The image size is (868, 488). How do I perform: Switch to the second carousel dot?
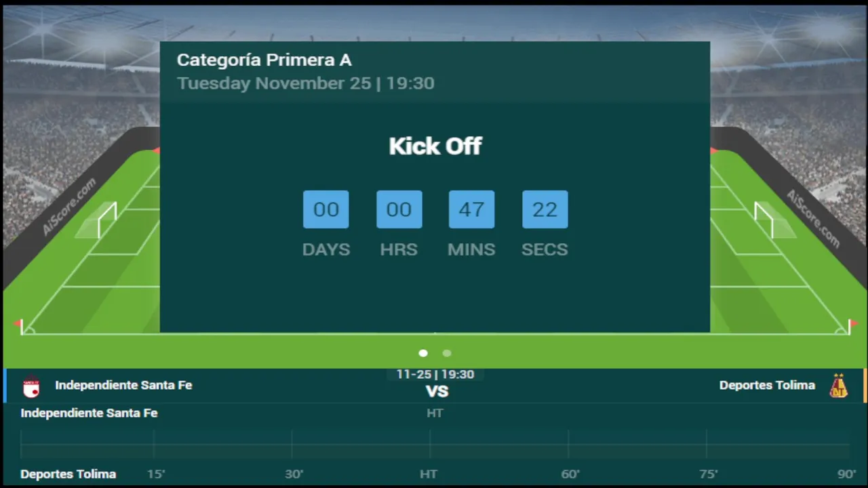tap(447, 353)
